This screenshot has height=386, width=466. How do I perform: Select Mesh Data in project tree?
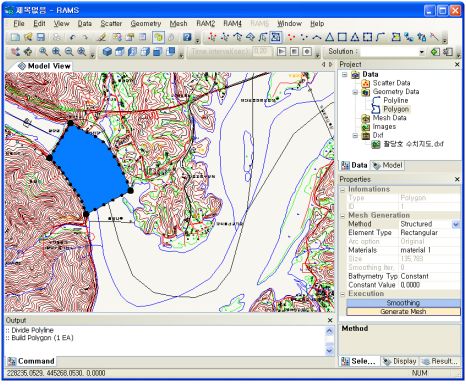point(389,118)
